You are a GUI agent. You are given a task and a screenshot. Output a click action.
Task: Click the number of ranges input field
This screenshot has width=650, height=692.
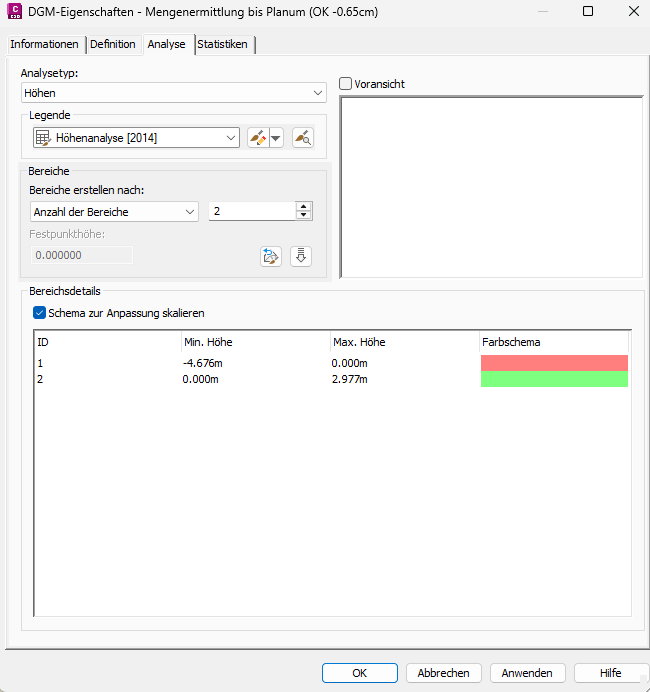252,211
